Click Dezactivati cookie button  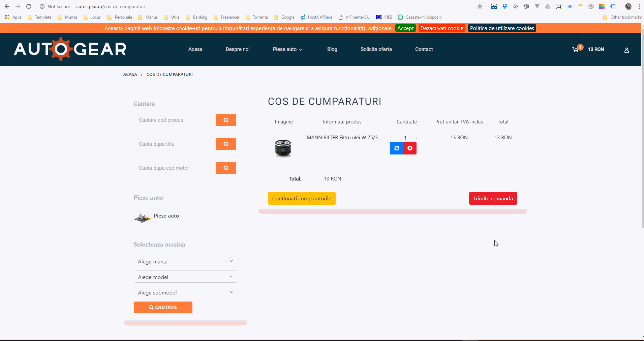pyautogui.click(x=442, y=28)
